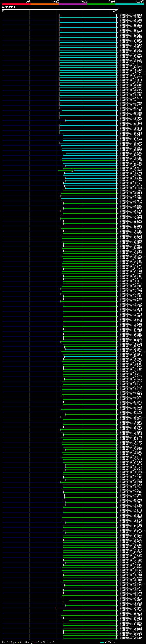Select UniRef100_Q4LB12 label

(131, 75)
